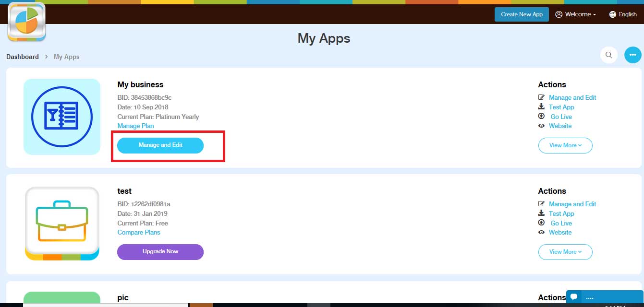This screenshot has height=307, width=644.
Task: Select the My Apps breadcrumb item
Action: 66,57
